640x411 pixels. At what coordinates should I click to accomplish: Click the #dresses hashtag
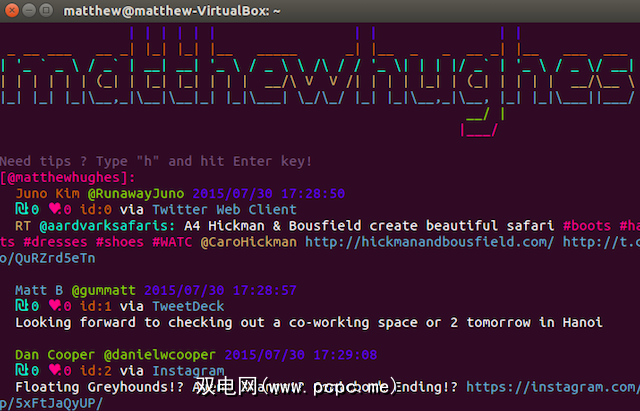tap(55, 242)
